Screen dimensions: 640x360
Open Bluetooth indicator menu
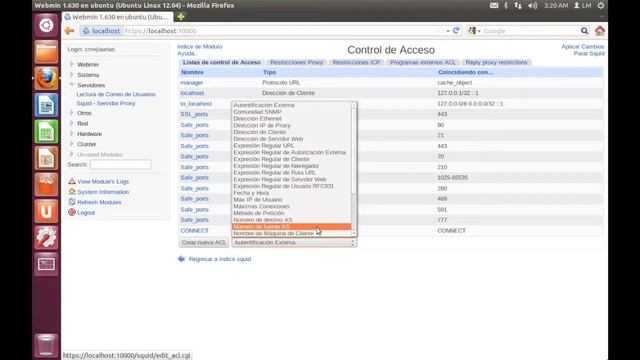click(506, 5)
